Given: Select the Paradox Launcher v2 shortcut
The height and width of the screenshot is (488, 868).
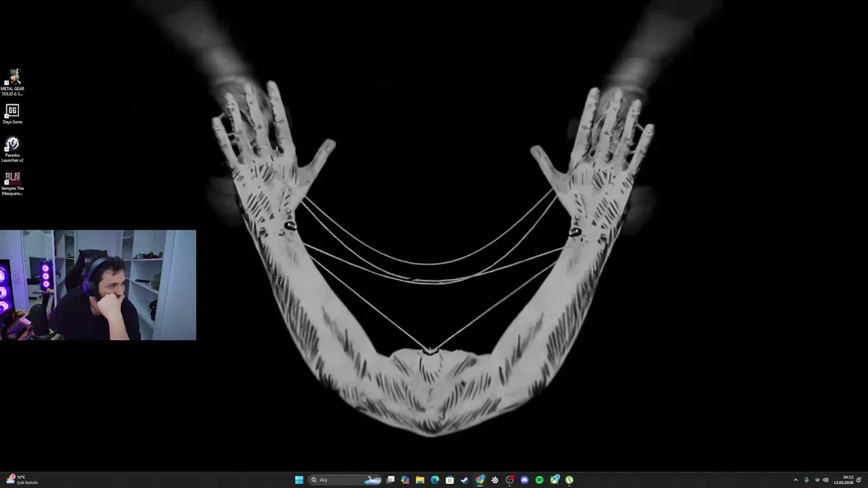Looking at the screenshot, I should (x=12, y=150).
